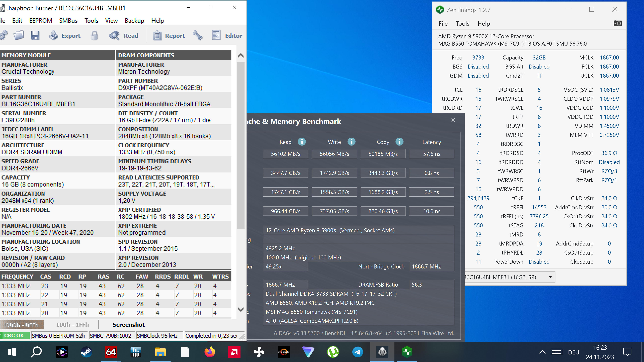Image resolution: width=644 pixels, height=362 pixels.
Task: Click the save floppy disk icon
Action: pos(35,36)
